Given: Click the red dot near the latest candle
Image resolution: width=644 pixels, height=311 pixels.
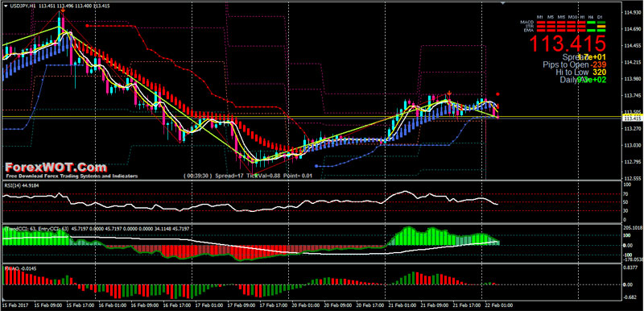Looking at the screenshot, I should pyautogui.click(x=497, y=94).
